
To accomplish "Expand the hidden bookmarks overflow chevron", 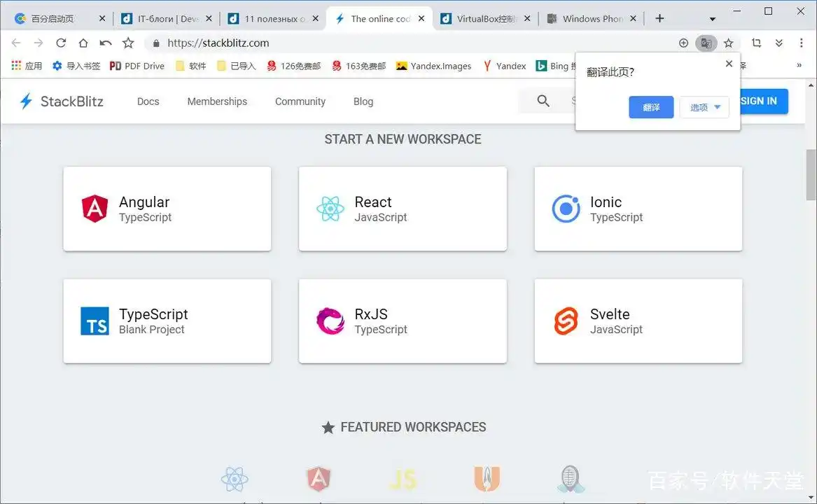I will click(x=799, y=66).
